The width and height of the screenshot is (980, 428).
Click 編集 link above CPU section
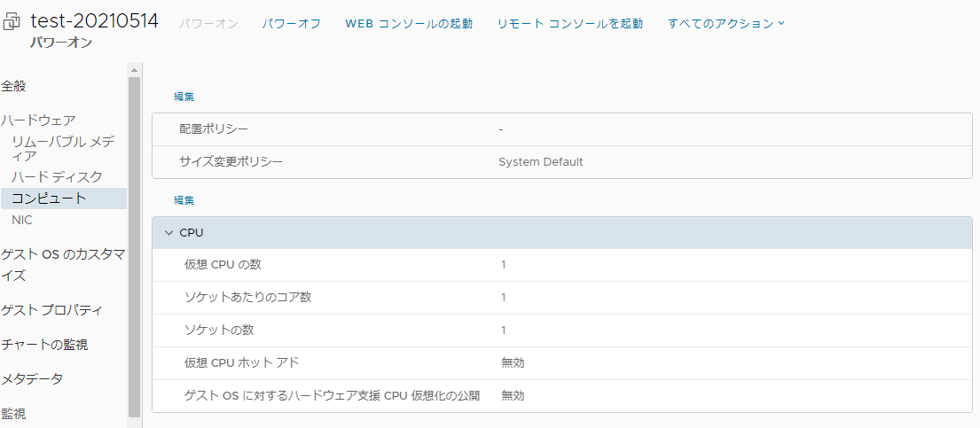pyautogui.click(x=184, y=200)
